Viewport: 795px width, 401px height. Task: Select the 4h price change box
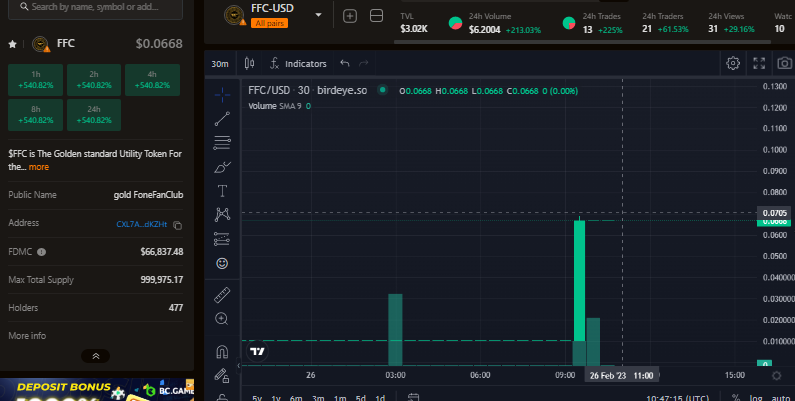[152, 80]
